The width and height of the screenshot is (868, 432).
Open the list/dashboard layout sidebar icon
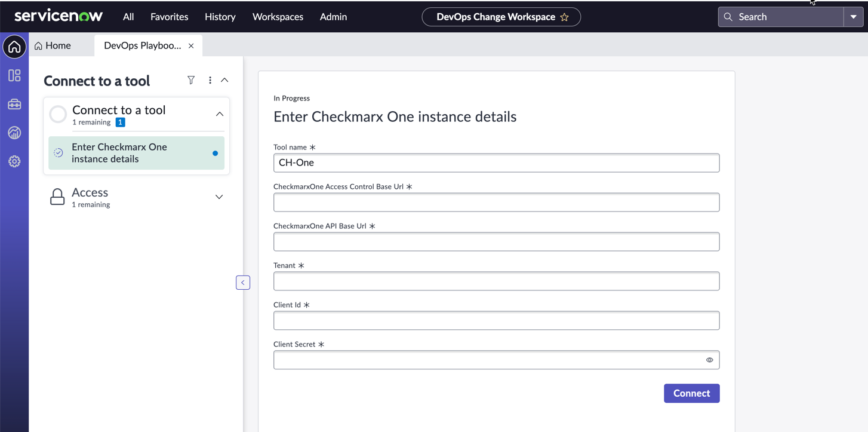click(14, 75)
